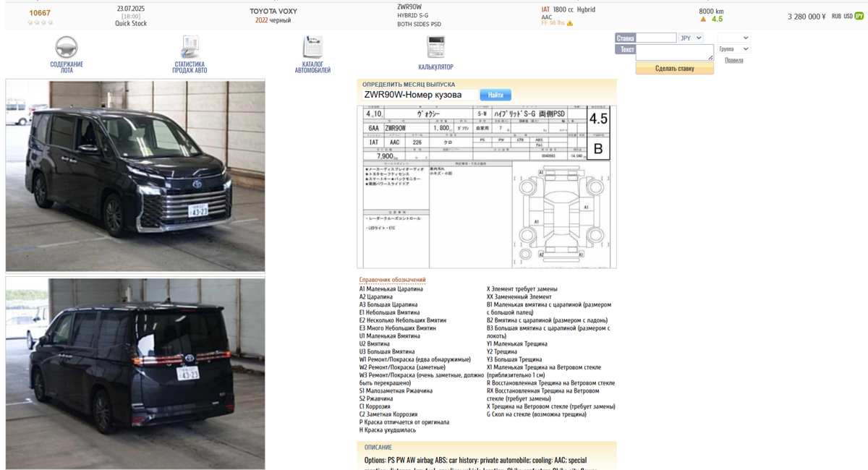Click the Определить месяц выпуска heading
The height and width of the screenshot is (470, 868).
pos(409,85)
